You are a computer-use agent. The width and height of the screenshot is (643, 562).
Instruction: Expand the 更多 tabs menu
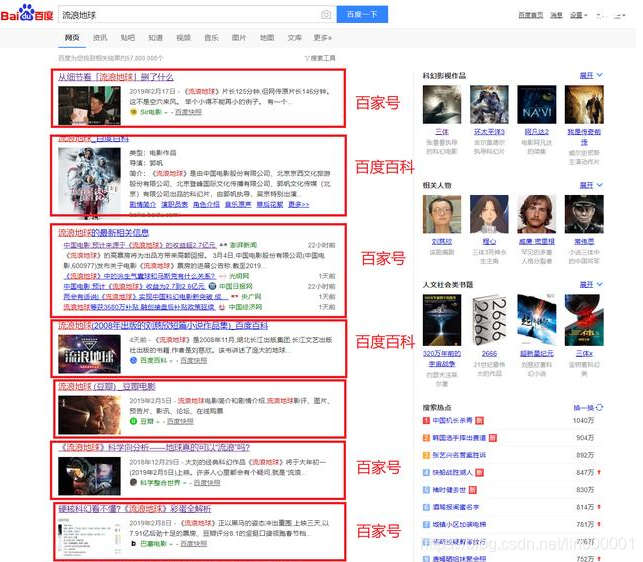point(323,38)
